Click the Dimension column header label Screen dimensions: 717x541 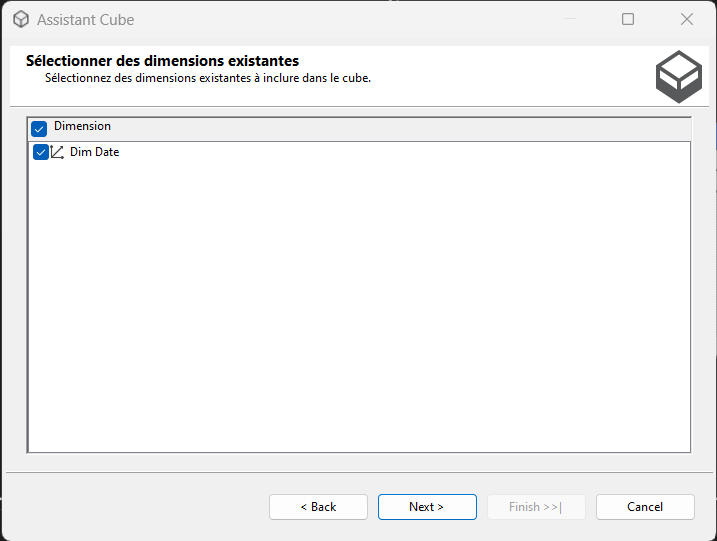click(x=82, y=126)
